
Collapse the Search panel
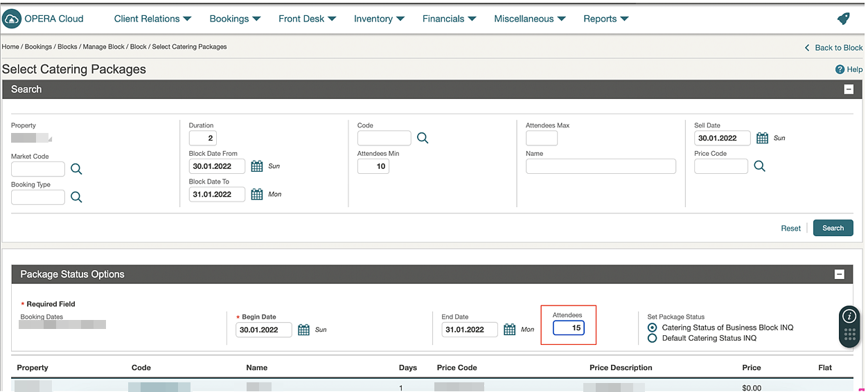pos(848,89)
